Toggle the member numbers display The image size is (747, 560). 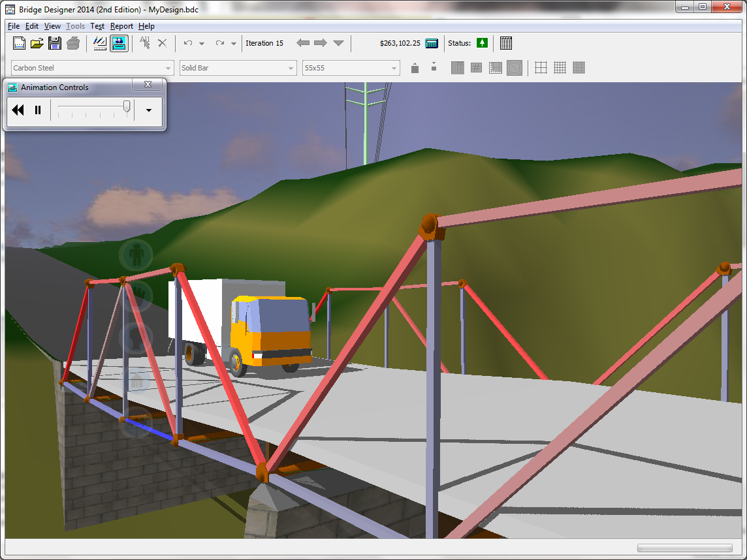[477, 68]
